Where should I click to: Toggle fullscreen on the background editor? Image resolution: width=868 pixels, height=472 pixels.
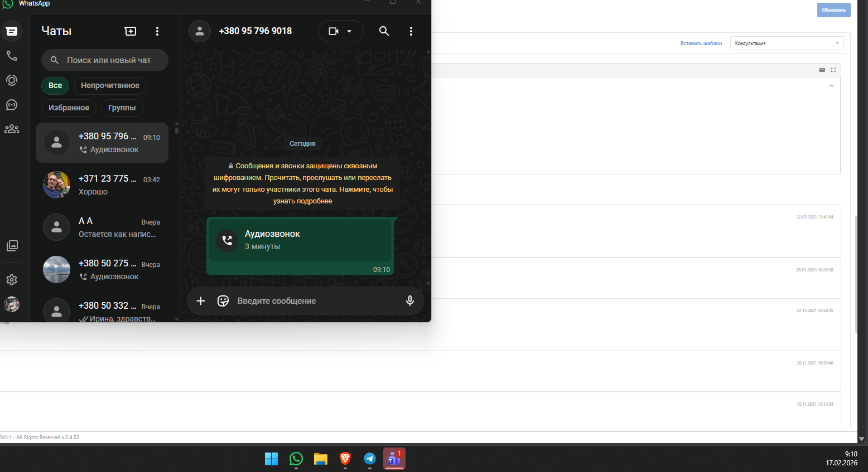coord(833,70)
